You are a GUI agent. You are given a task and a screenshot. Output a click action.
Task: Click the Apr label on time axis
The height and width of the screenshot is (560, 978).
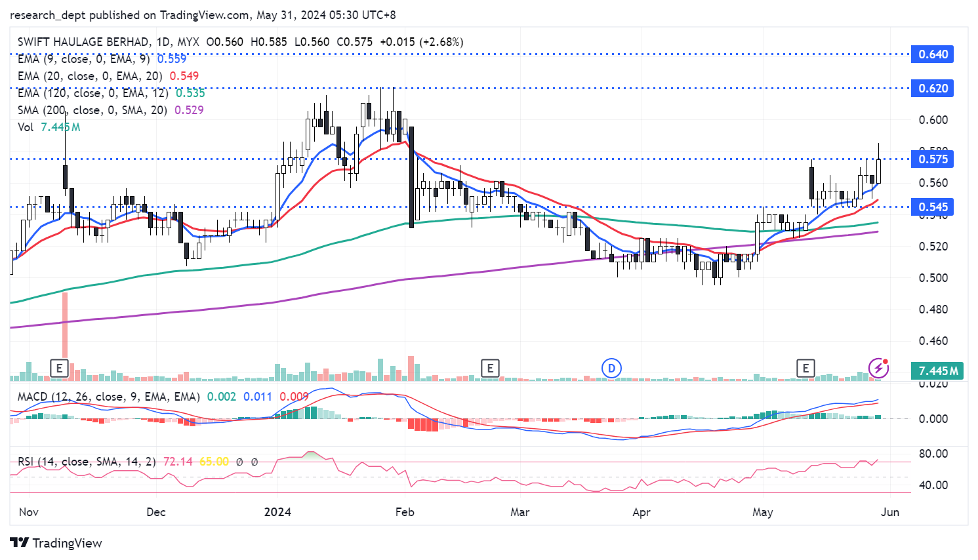(x=641, y=512)
